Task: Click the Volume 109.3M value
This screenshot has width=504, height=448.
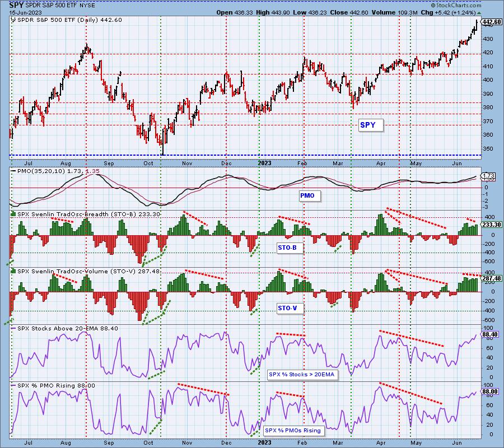Action: (395, 12)
